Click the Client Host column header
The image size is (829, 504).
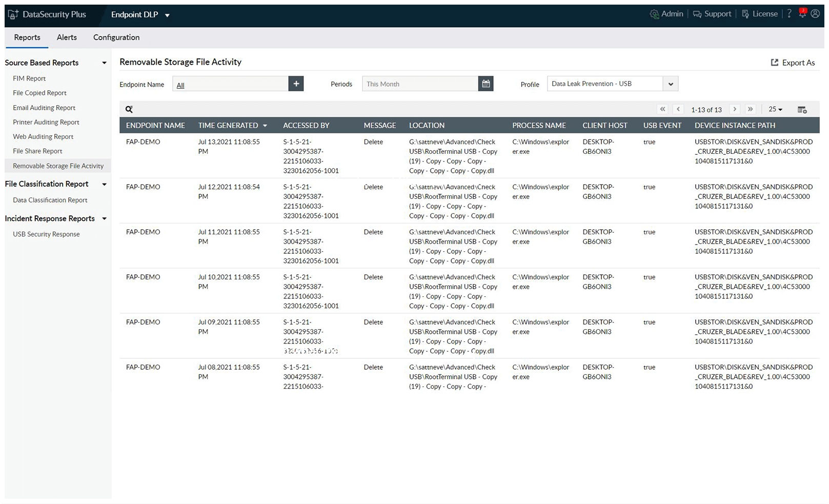(x=604, y=125)
